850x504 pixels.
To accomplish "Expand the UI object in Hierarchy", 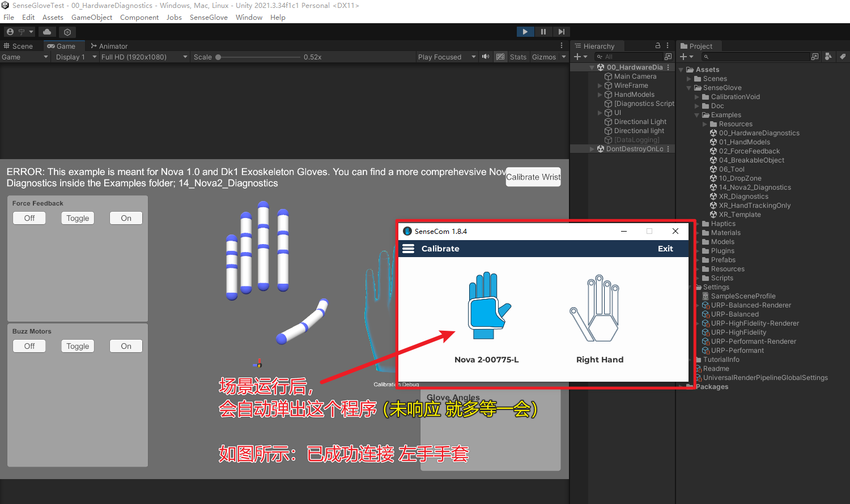I will point(600,113).
